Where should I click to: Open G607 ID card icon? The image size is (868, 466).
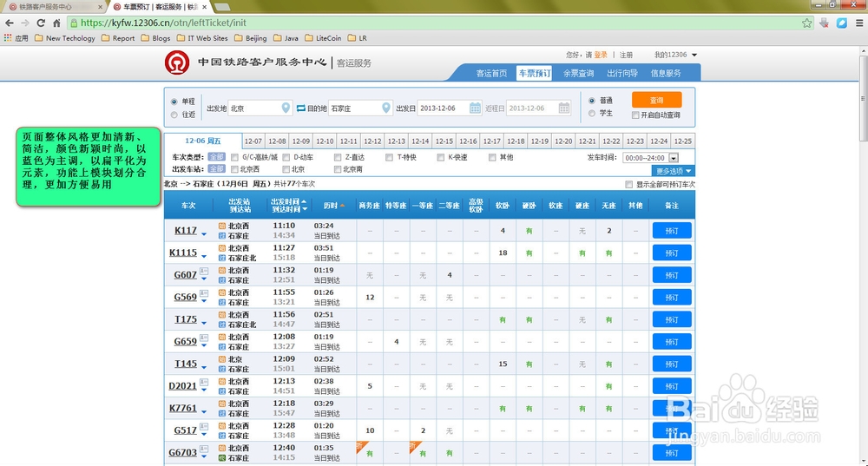pyautogui.click(x=204, y=272)
